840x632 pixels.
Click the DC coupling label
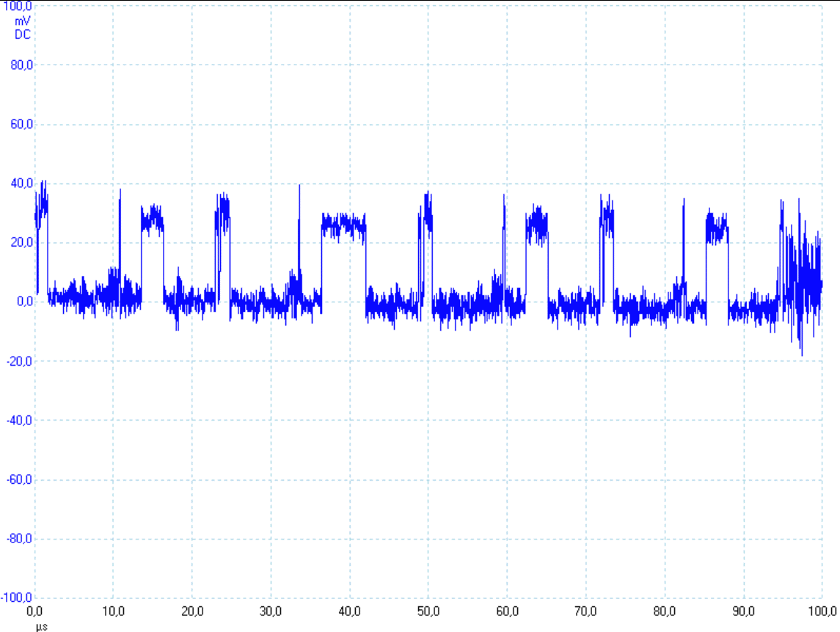23,34
